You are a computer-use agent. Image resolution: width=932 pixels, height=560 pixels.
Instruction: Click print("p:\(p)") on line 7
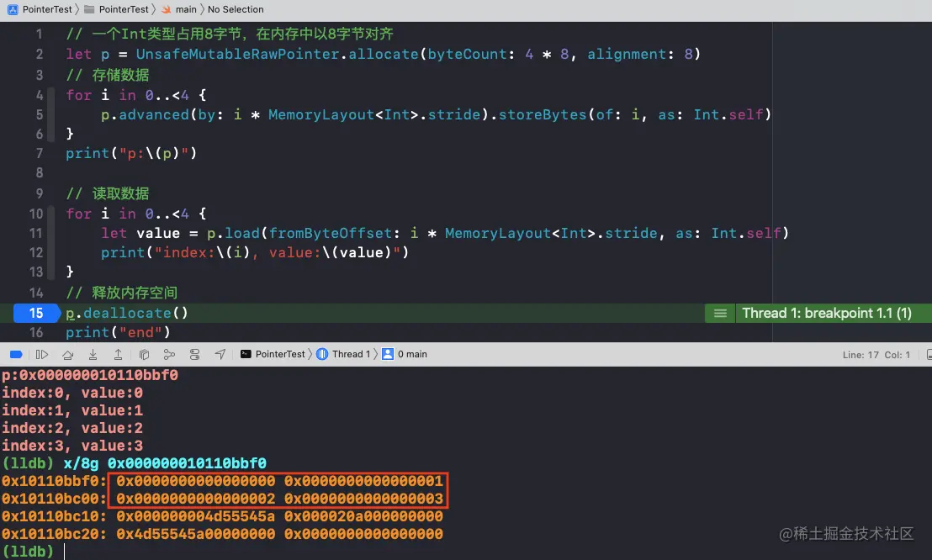pyautogui.click(x=131, y=153)
